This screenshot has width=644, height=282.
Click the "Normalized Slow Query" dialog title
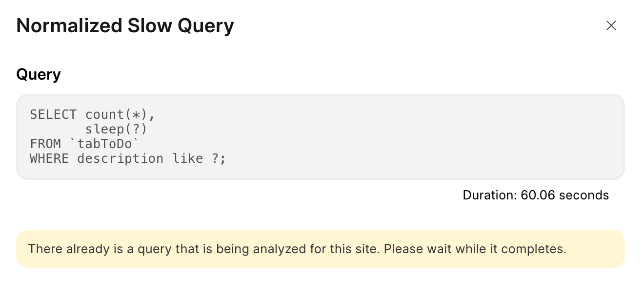click(125, 26)
